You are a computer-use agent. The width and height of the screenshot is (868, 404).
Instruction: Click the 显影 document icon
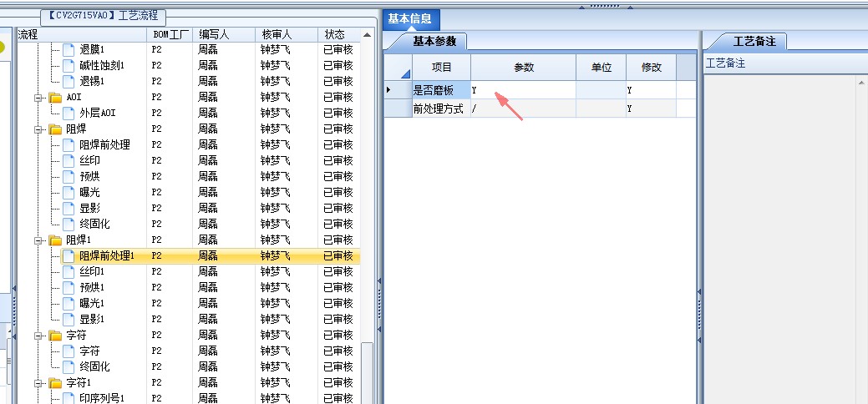click(69, 209)
